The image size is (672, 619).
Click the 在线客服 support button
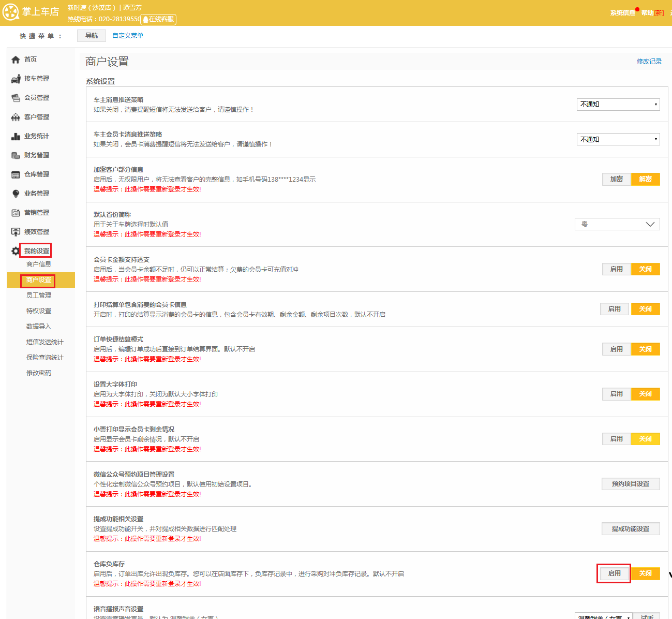159,19
